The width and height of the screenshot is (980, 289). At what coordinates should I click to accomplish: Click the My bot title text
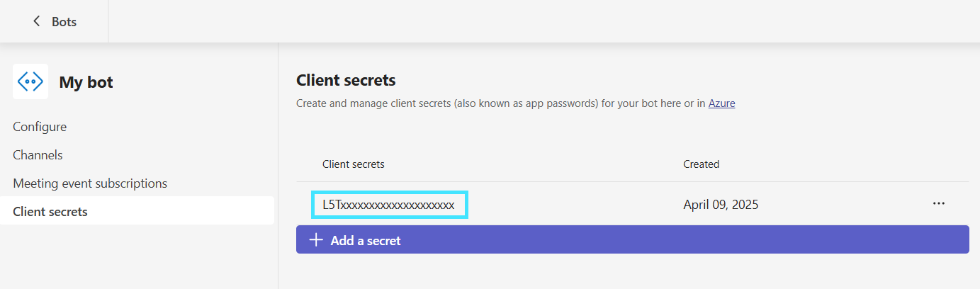pyautogui.click(x=86, y=82)
